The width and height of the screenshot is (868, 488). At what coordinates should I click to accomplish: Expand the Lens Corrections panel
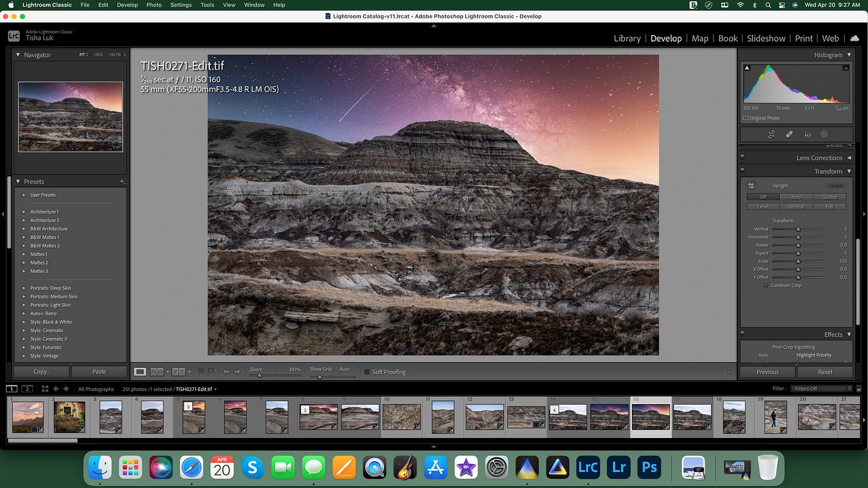849,158
